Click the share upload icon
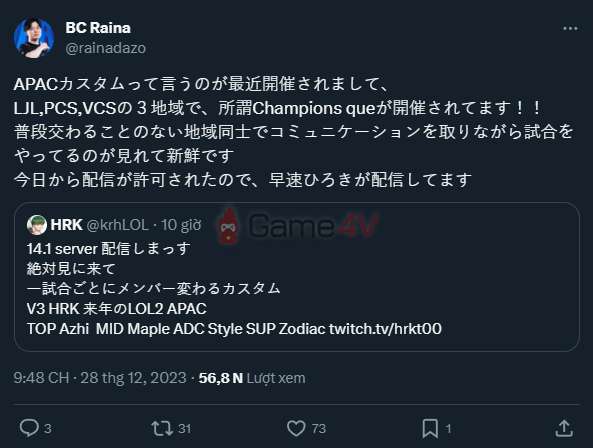 (564, 428)
